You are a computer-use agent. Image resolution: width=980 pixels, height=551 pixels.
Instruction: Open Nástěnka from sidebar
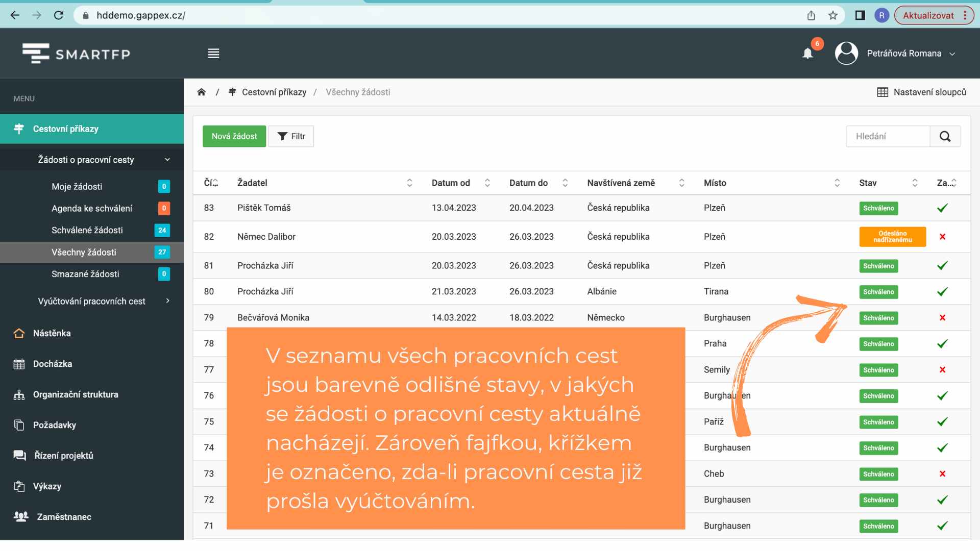[x=52, y=333]
